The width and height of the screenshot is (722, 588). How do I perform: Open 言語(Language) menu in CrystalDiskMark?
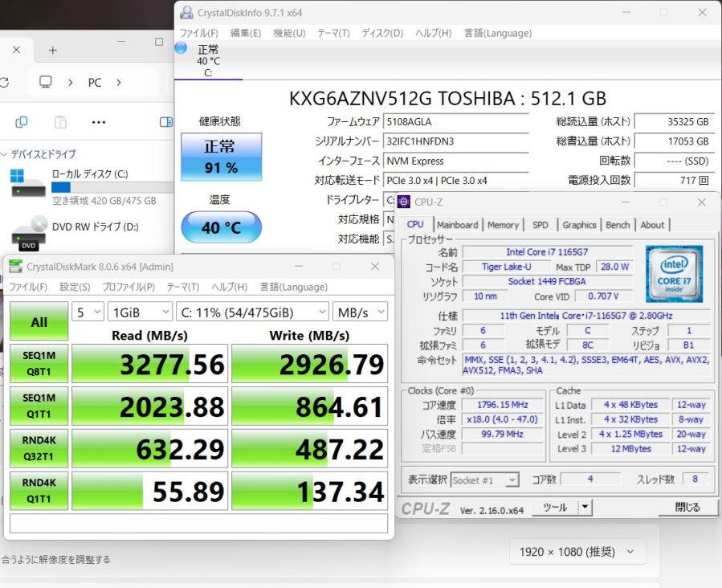(294, 287)
